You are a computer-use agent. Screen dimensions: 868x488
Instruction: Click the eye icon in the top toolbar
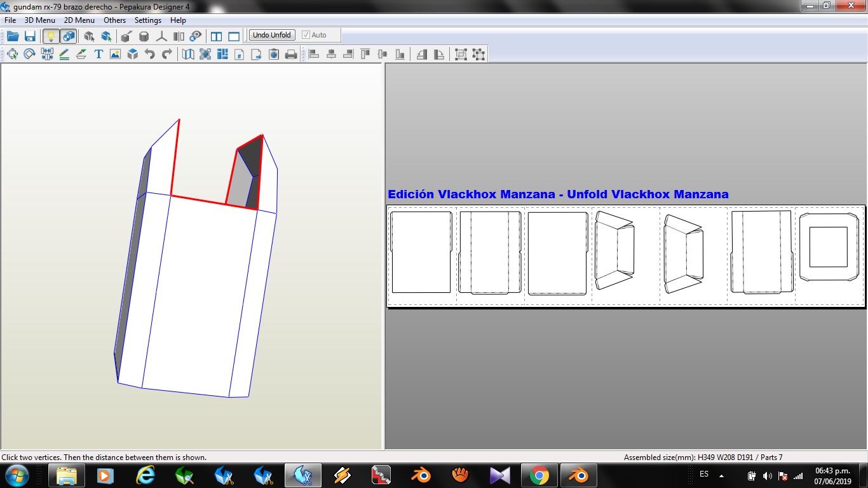[196, 36]
